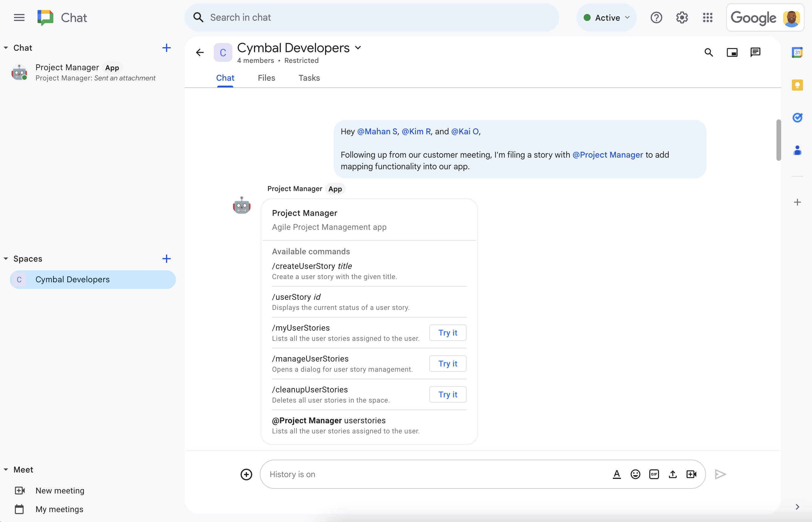The height and width of the screenshot is (522, 812).
Task: Click the video message icon in message bar
Action: click(691, 474)
